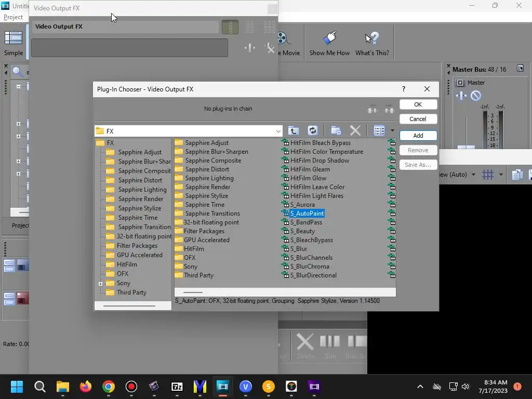This screenshot has width=532, height=399.
Task: Open the Views dropdown arrow in chooser
Action: [393, 130]
